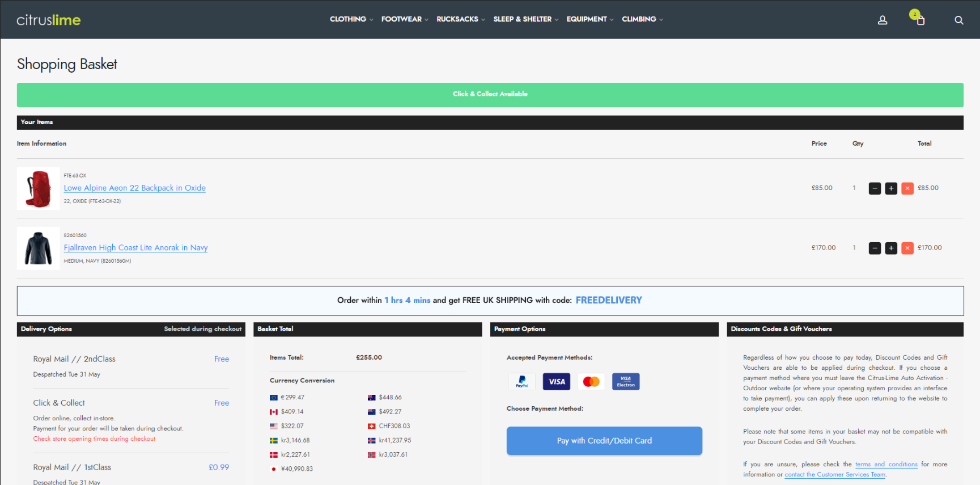This screenshot has width=980, height=485.
Task: Expand the Rucksacks menu
Action: click(x=461, y=19)
